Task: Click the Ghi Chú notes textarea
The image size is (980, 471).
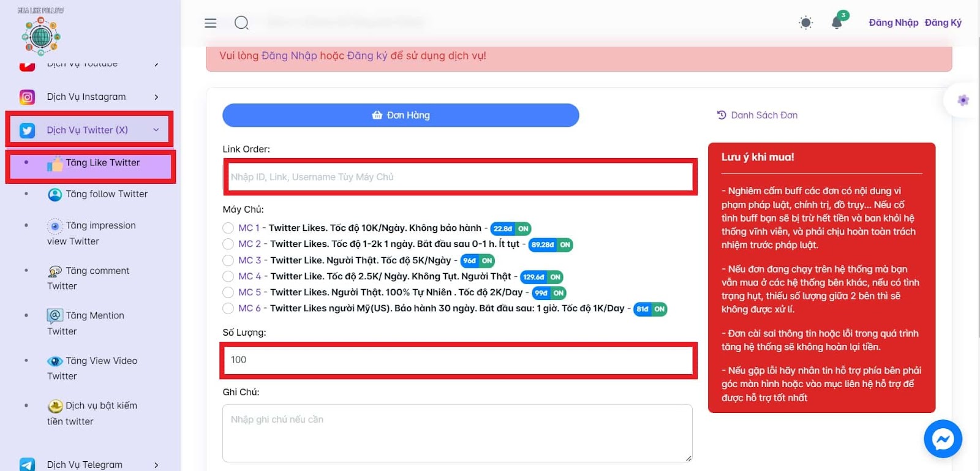Action: pyautogui.click(x=458, y=433)
